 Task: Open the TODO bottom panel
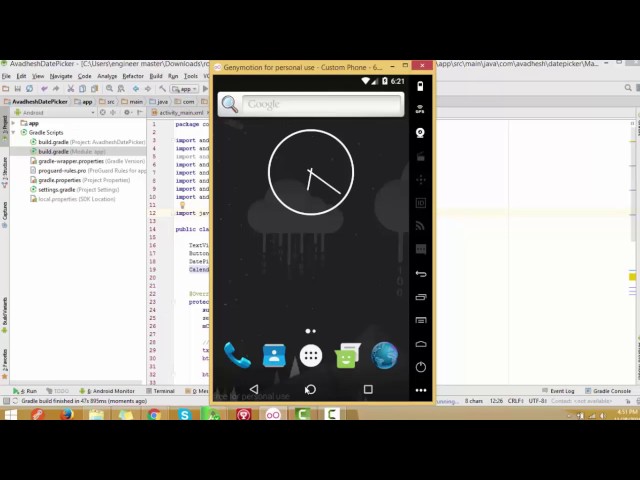tap(57, 391)
